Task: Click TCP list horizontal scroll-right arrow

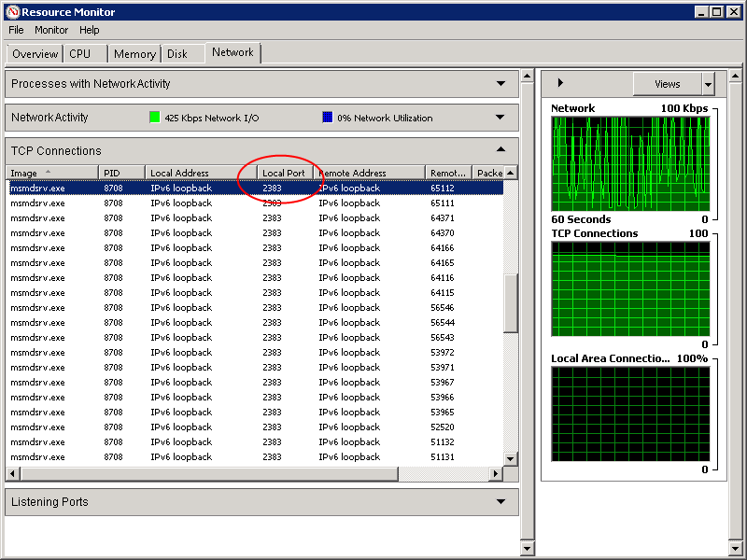Action: [x=496, y=474]
